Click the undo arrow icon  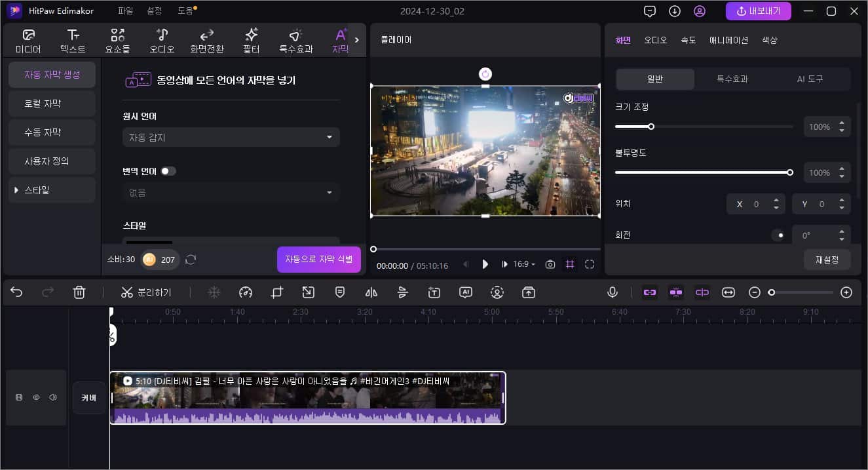[x=16, y=292]
